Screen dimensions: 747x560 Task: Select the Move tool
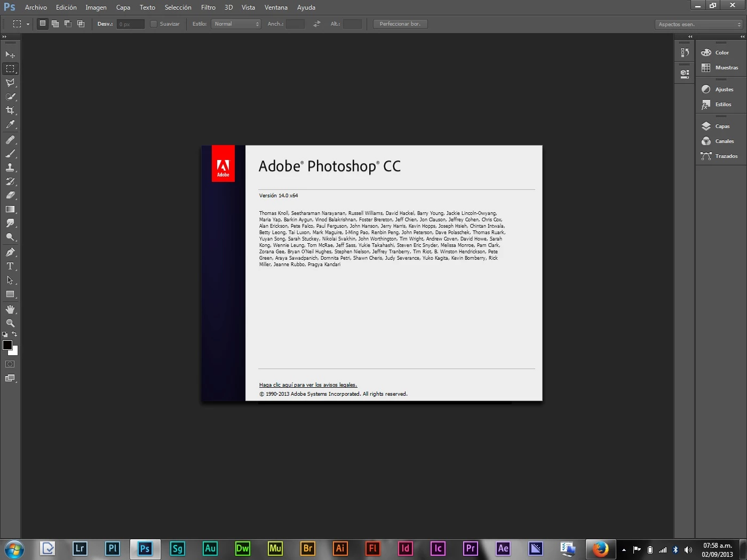[10, 55]
